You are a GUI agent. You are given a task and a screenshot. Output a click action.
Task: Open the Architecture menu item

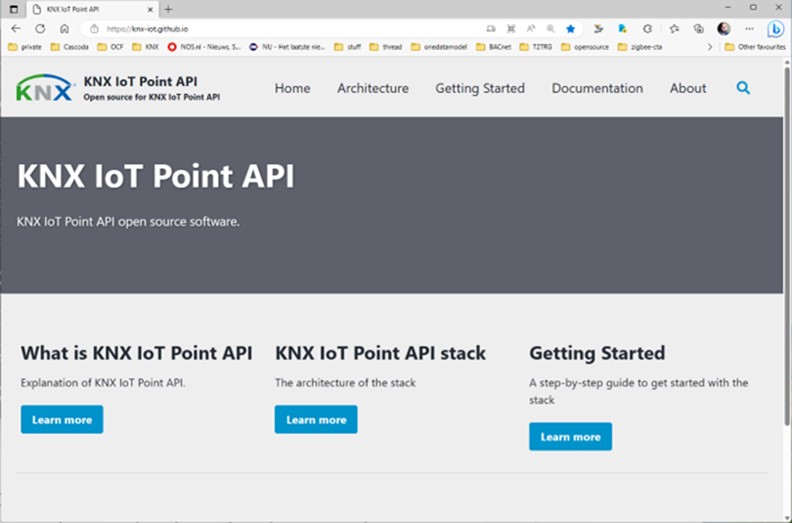click(372, 88)
